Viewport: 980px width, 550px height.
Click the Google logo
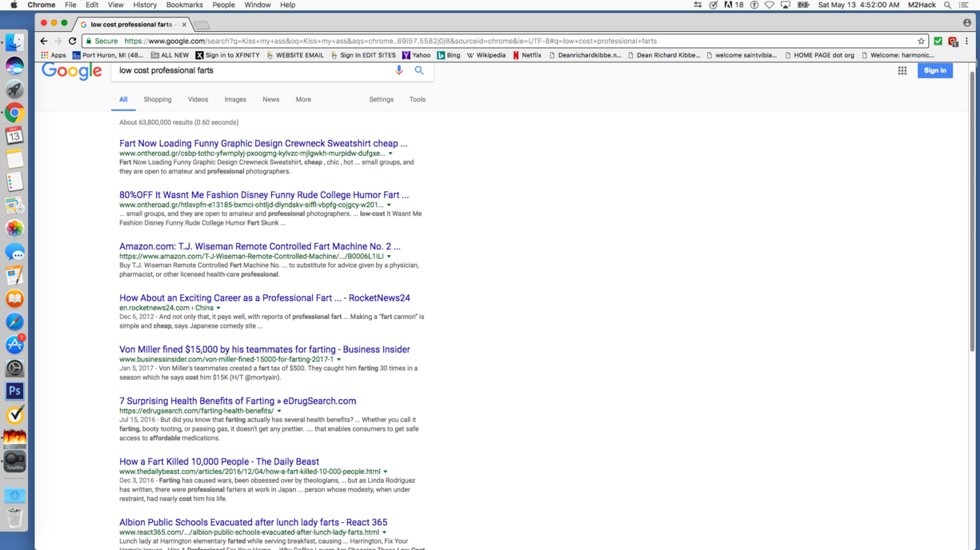72,70
